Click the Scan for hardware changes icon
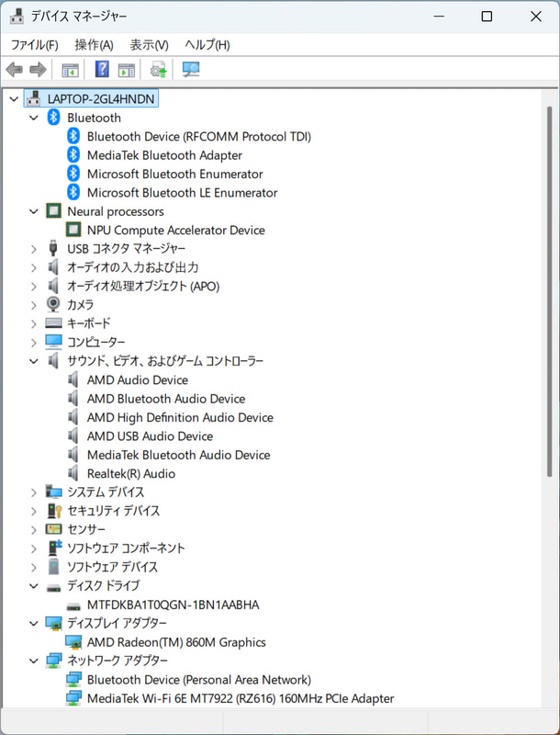The width and height of the screenshot is (560, 735). pos(191,70)
